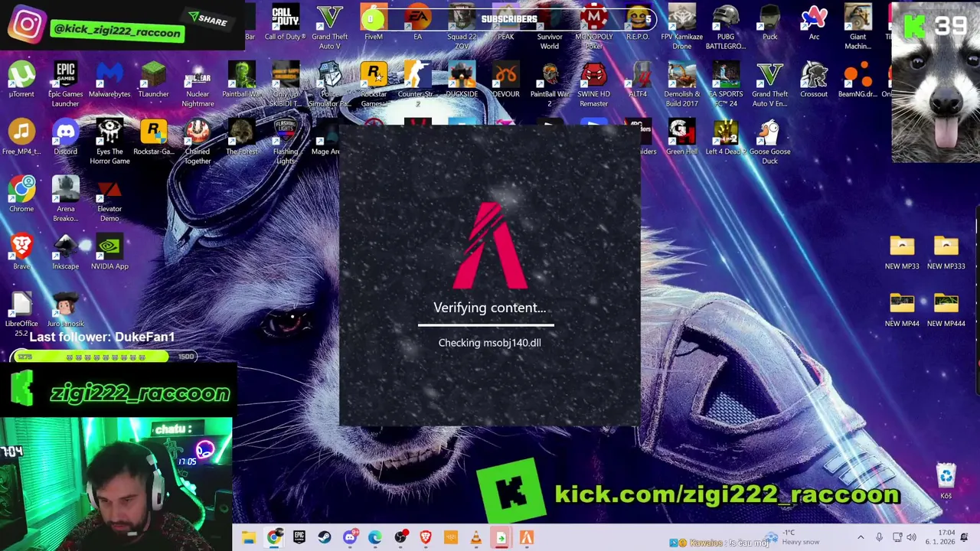The width and height of the screenshot is (980, 551).
Task: Open Demolish & Build 2017 icon
Action: click(x=681, y=85)
